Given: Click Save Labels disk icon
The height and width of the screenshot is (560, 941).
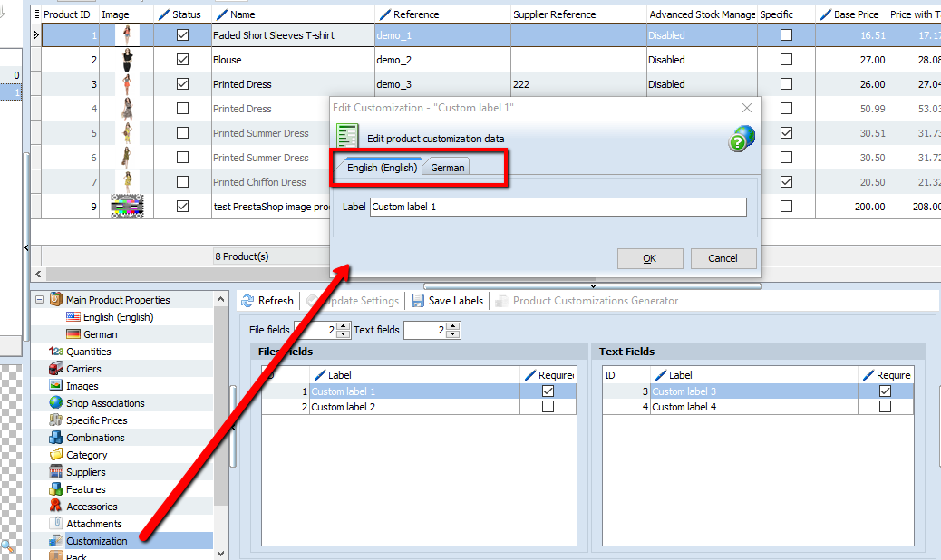Looking at the screenshot, I should coord(418,301).
